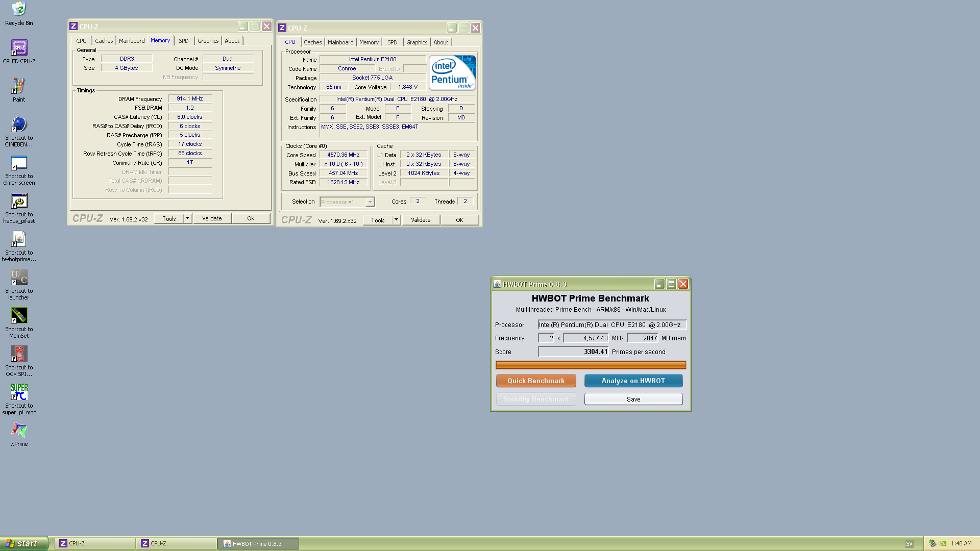The height and width of the screenshot is (551, 980).
Task: Switch to the Mainboard tab in the left CPU-Z
Action: [132, 41]
